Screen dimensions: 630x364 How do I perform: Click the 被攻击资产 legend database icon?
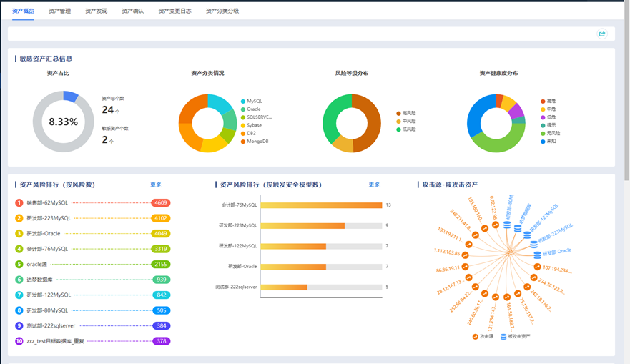pos(503,336)
